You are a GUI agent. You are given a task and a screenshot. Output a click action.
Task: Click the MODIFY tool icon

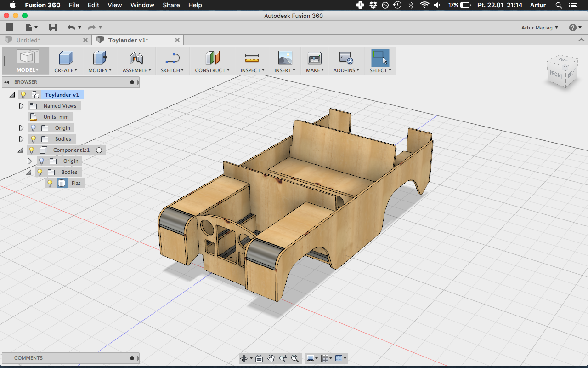pyautogui.click(x=99, y=57)
